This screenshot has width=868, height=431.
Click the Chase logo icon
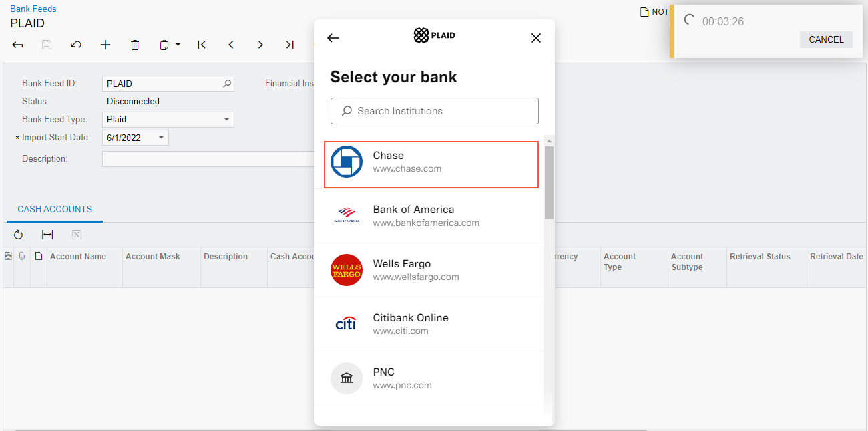(x=347, y=162)
